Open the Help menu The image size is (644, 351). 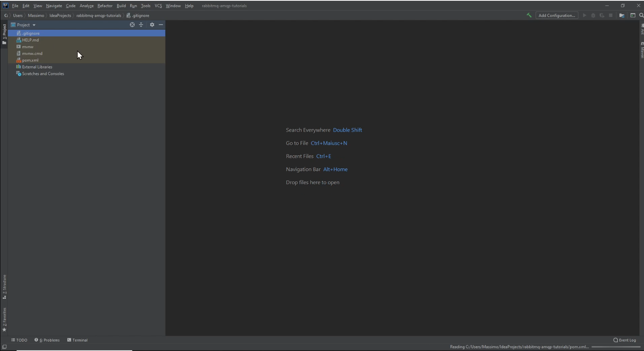189,6
